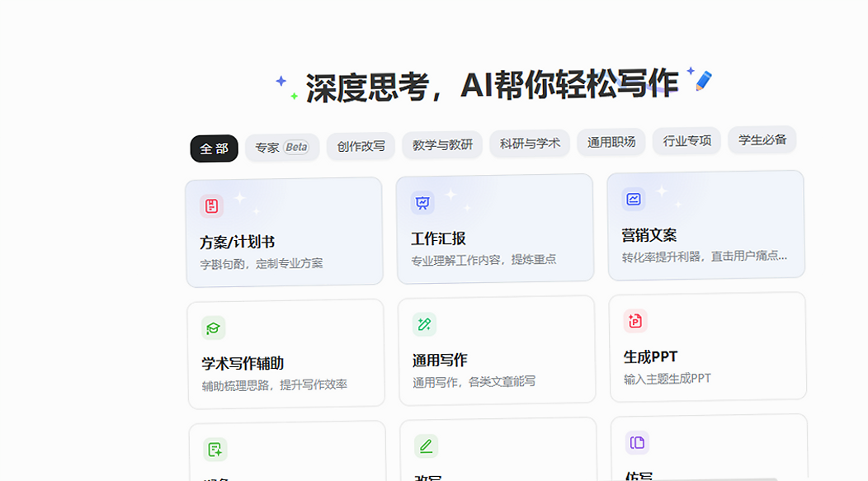The width and height of the screenshot is (868, 481).
Task: Select the 全部 category tab
Action: click(x=215, y=149)
